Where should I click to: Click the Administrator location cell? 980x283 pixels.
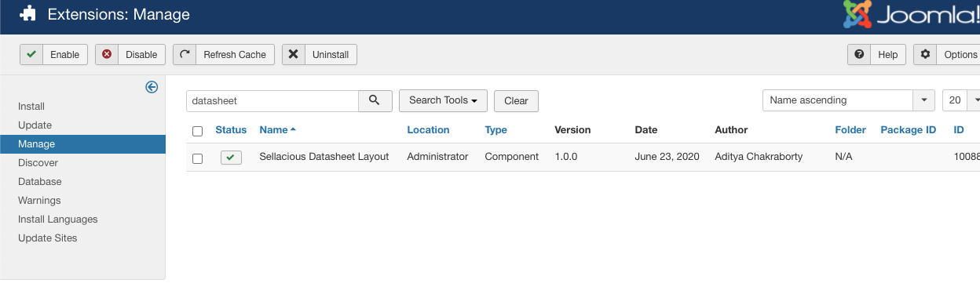(x=437, y=157)
